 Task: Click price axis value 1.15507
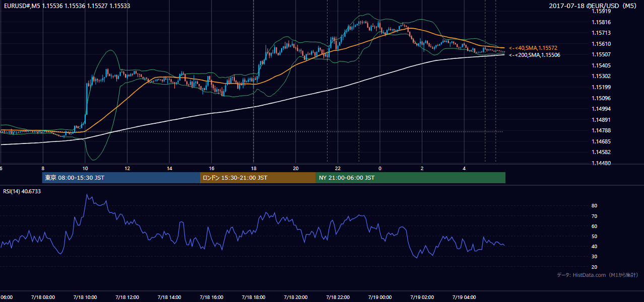click(x=602, y=54)
